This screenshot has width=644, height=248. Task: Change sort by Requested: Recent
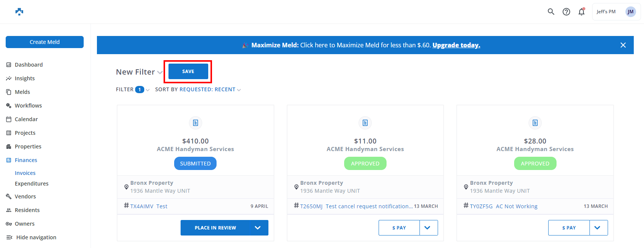click(x=210, y=90)
